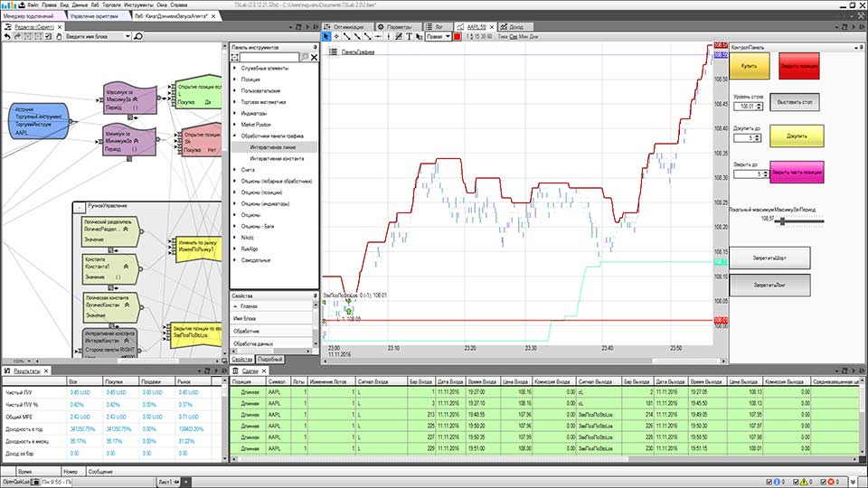
Task: Click the redo arrow in script editor toolbar
Action: coord(17,36)
